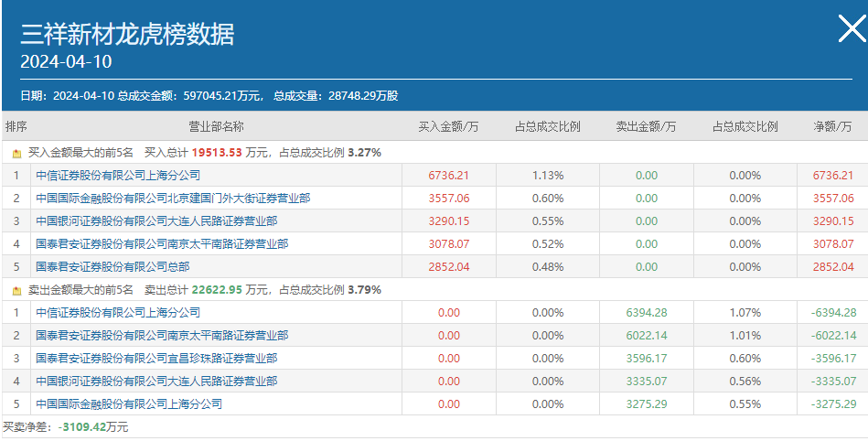Open buy-side 中国银河证券大连人民路证券营业部 link
Viewport: 868px width, 441px height.
pos(156,221)
